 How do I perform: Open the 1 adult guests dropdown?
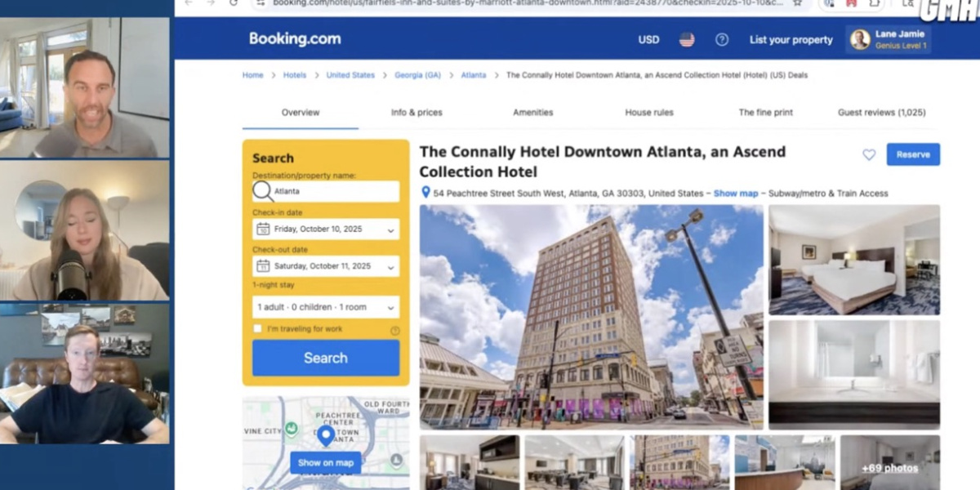click(x=326, y=307)
